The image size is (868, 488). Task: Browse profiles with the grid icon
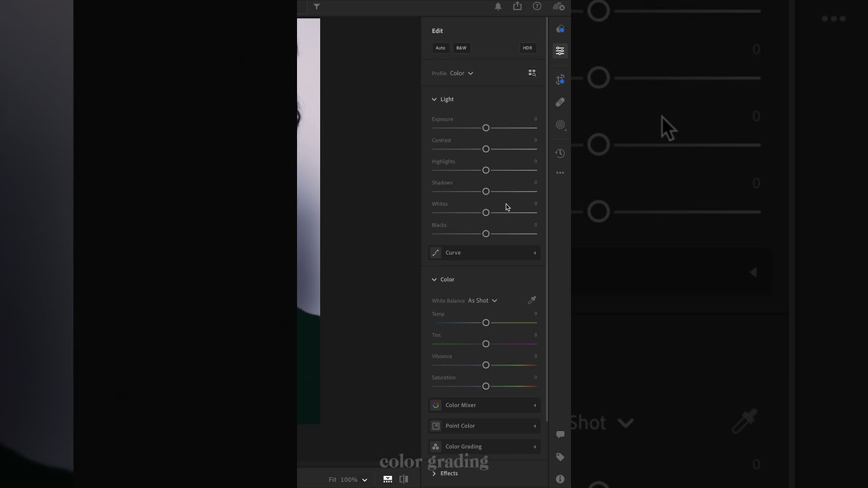pos(532,73)
